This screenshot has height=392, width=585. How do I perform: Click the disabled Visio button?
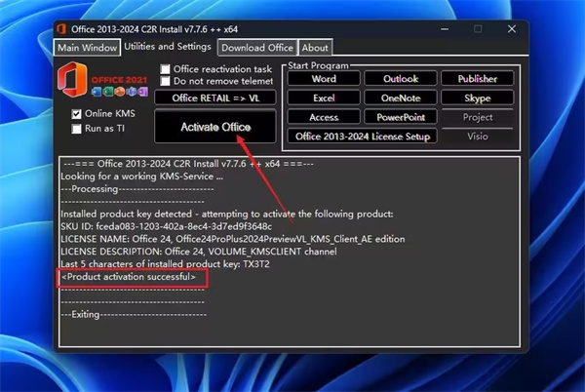478,137
